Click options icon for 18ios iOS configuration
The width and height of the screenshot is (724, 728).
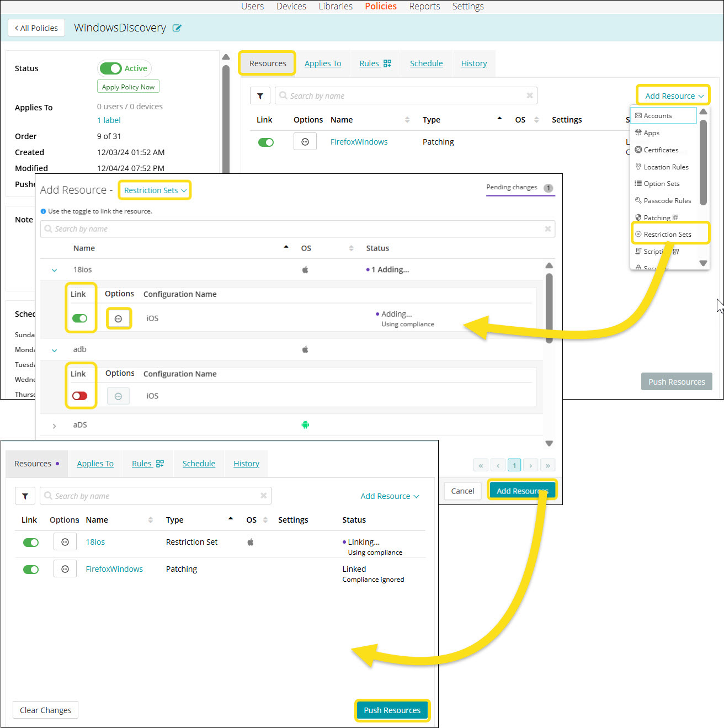click(118, 318)
